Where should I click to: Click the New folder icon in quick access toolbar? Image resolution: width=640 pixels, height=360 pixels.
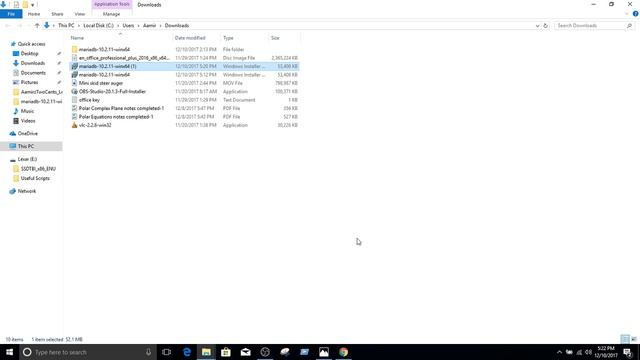coord(25,4)
